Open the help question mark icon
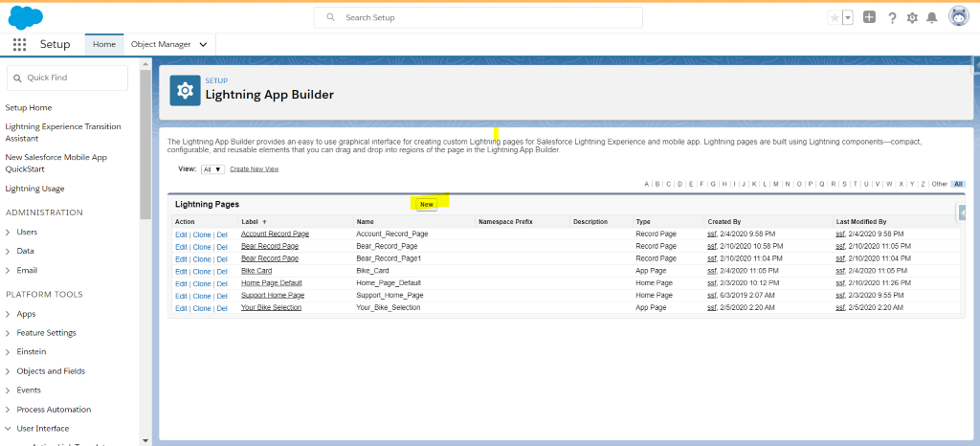Viewport: 980px width, 446px height. point(892,17)
